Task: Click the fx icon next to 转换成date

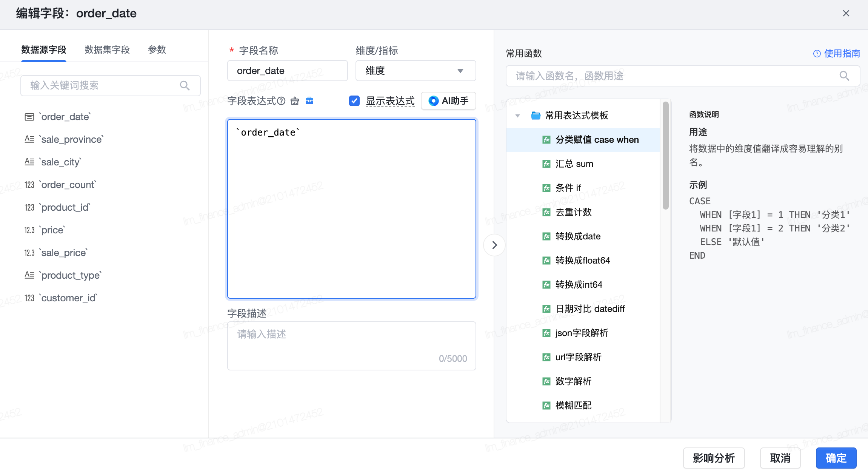Action: pos(546,236)
